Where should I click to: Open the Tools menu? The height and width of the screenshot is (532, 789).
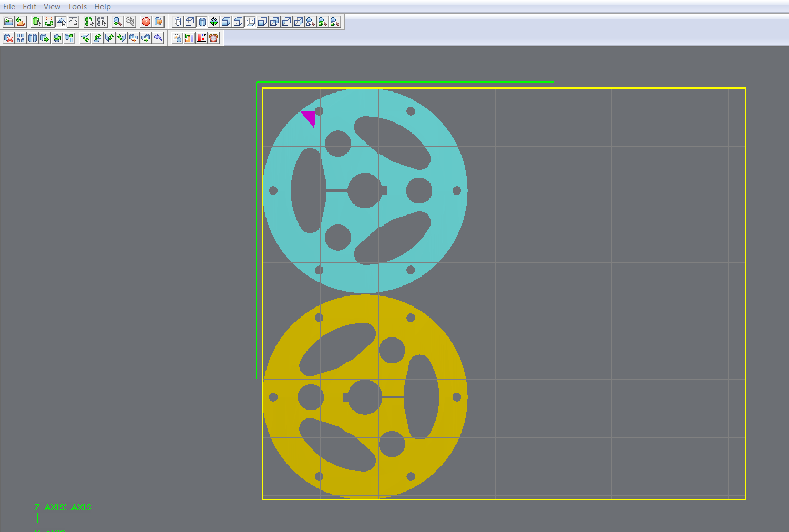(x=77, y=6)
